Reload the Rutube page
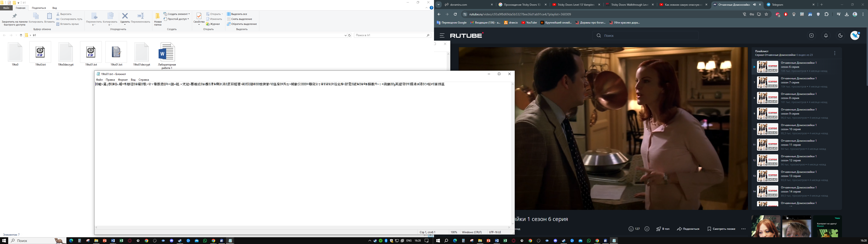Image resolution: width=868 pixels, height=244 pixels. (x=455, y=14)
